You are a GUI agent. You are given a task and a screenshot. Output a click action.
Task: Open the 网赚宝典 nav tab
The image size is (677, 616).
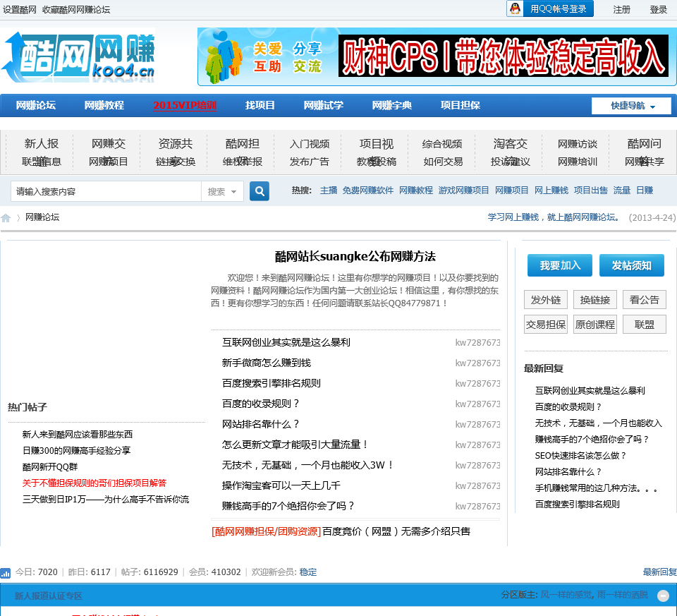(392, 105)
